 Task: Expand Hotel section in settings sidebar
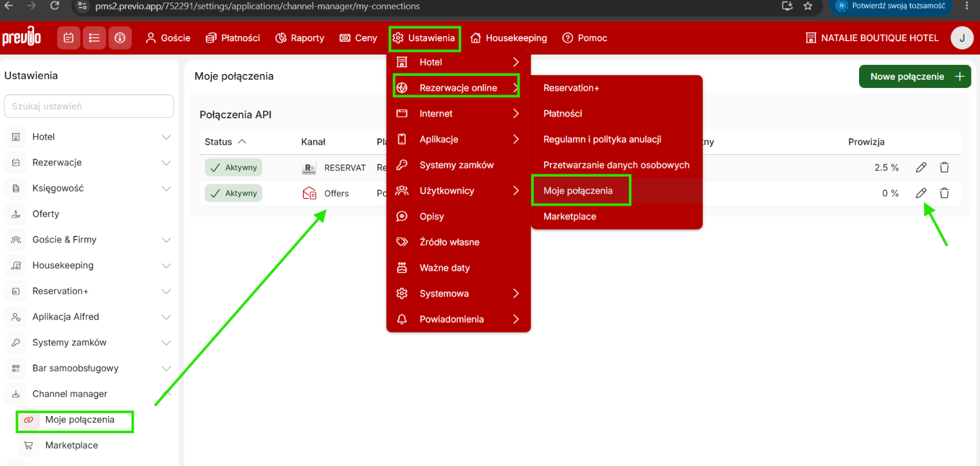coord(89,137)
